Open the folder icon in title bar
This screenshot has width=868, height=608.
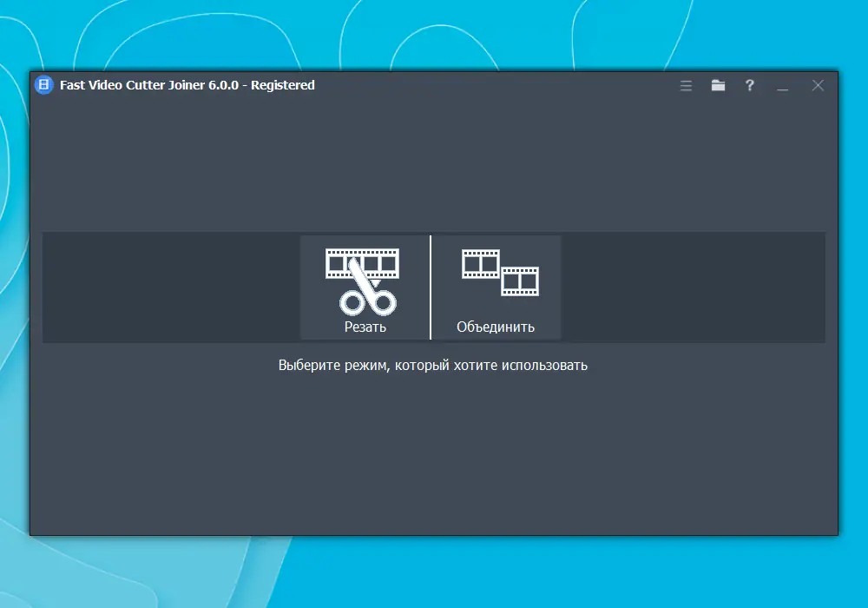718,85
